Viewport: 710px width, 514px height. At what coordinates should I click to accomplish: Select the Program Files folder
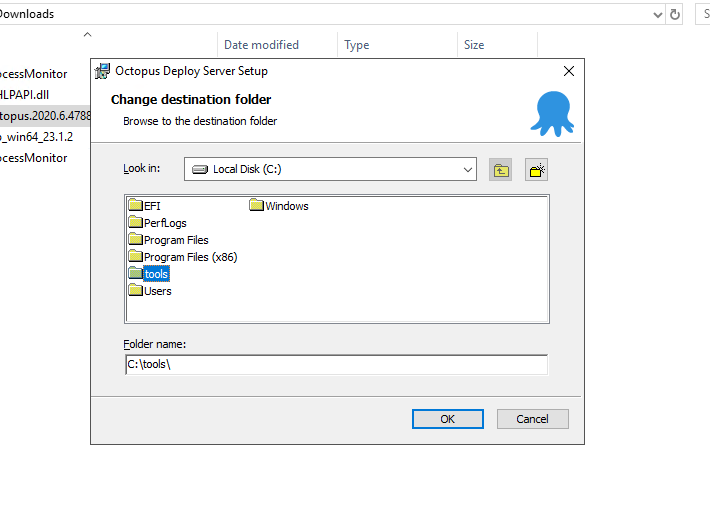coord(175,240)
